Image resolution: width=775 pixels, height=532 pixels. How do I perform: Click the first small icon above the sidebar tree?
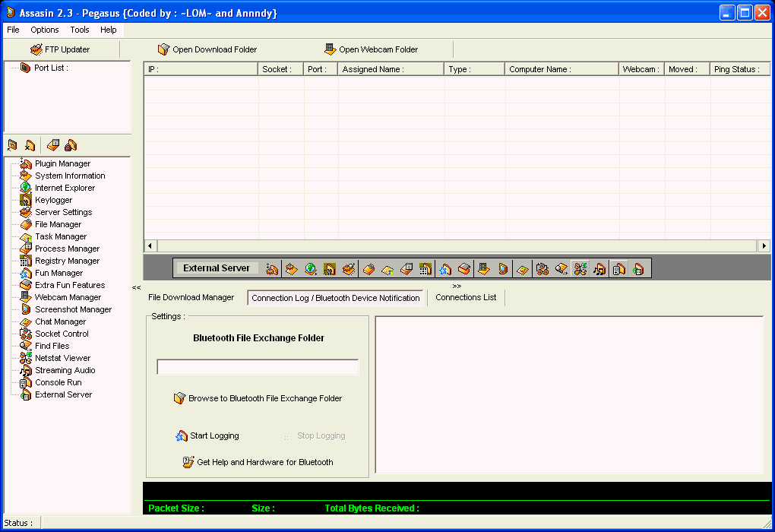point(12,145)
